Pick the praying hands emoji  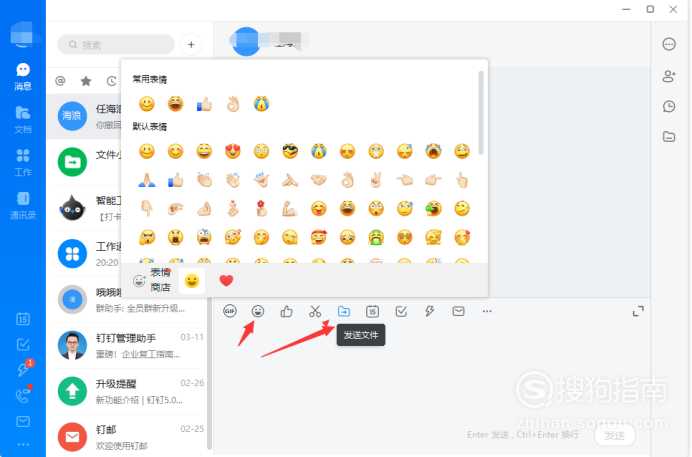[x=147, y=180]
